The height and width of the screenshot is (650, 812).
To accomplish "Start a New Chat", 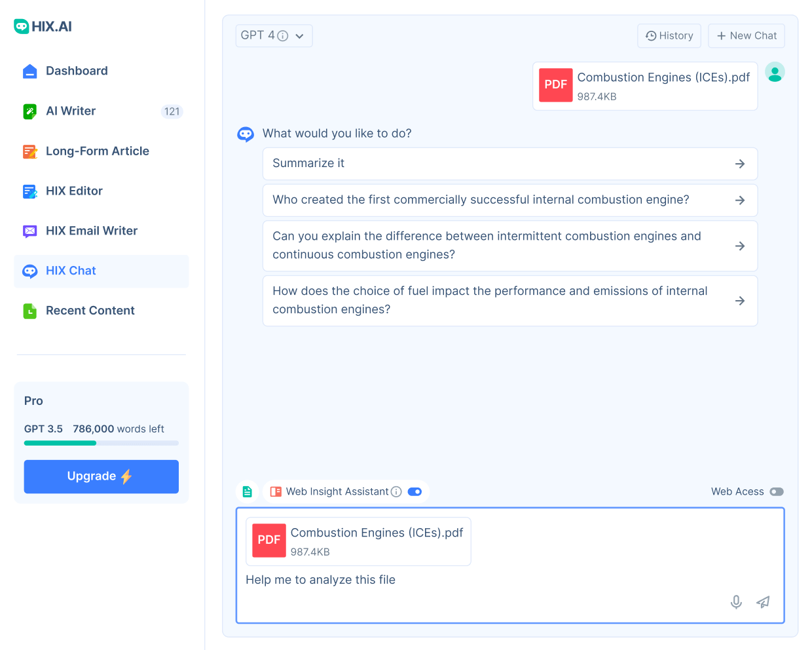I will point(747,36).
